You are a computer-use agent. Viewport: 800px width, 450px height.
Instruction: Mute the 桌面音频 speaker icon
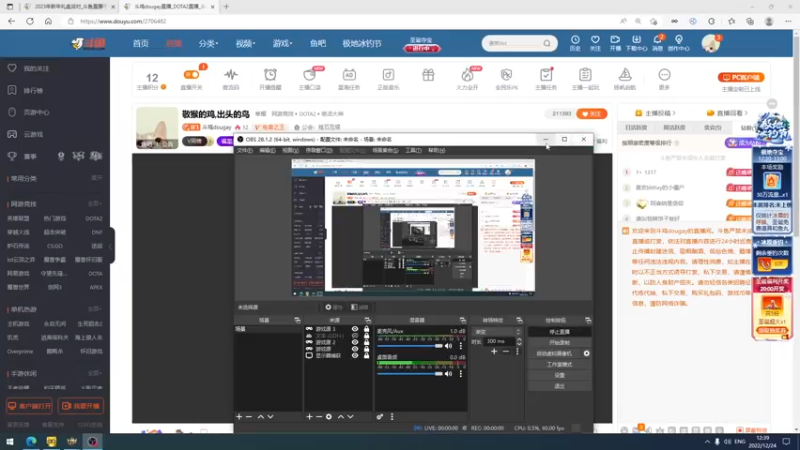point(448,374)
